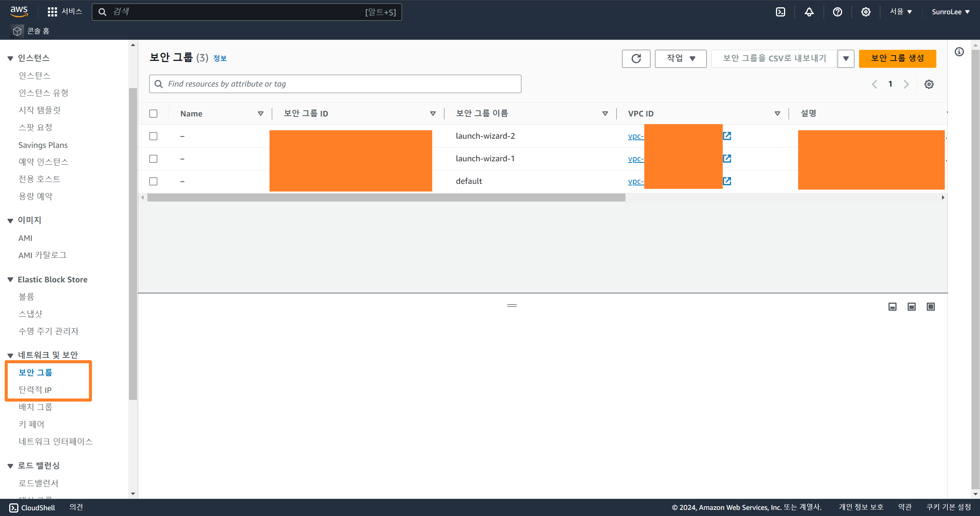Click the table's horizontal scrollbar
Viewport: 980px width, 516px height.
(x=386, y=198)
